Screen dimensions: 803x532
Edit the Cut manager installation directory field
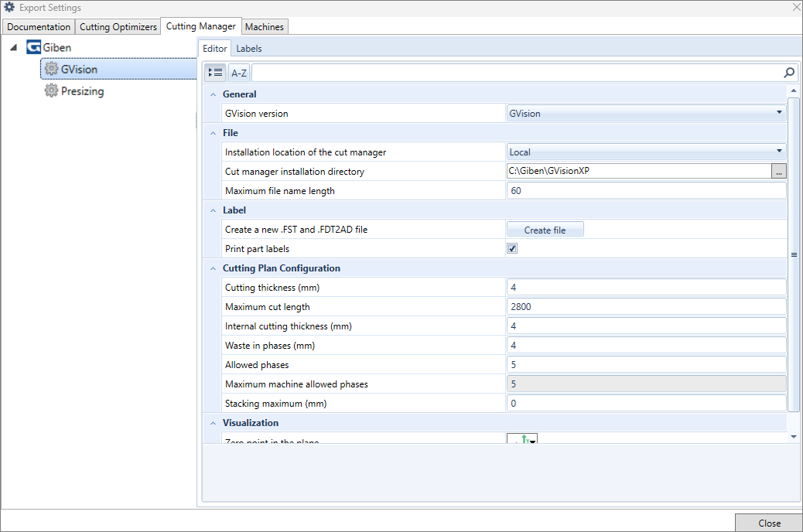639,171
